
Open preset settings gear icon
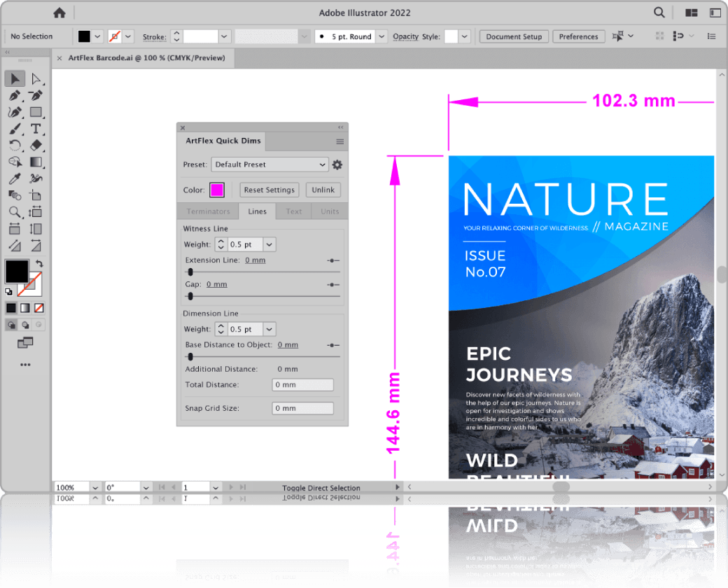(337, 164)
